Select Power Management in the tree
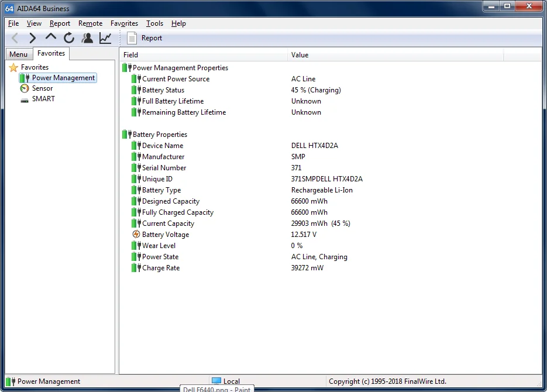The height and width of the screenshot is (392, 547). 63,78
